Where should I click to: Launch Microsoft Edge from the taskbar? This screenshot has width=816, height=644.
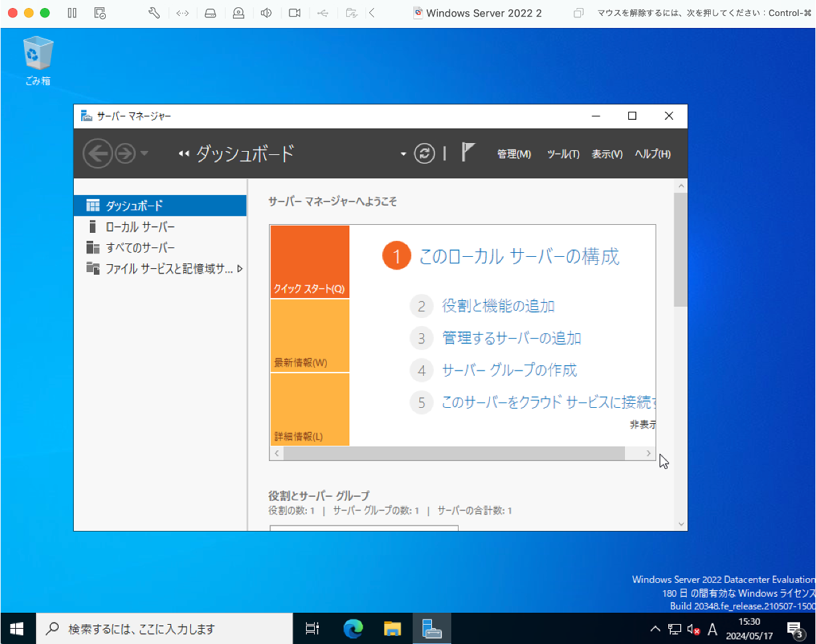353,628
